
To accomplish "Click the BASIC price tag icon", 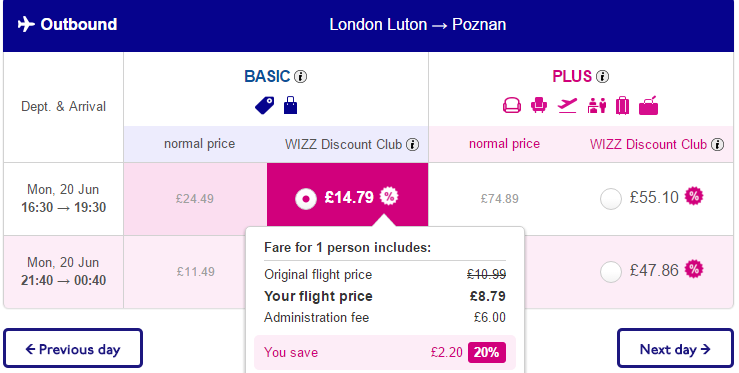I will (264, 105).
